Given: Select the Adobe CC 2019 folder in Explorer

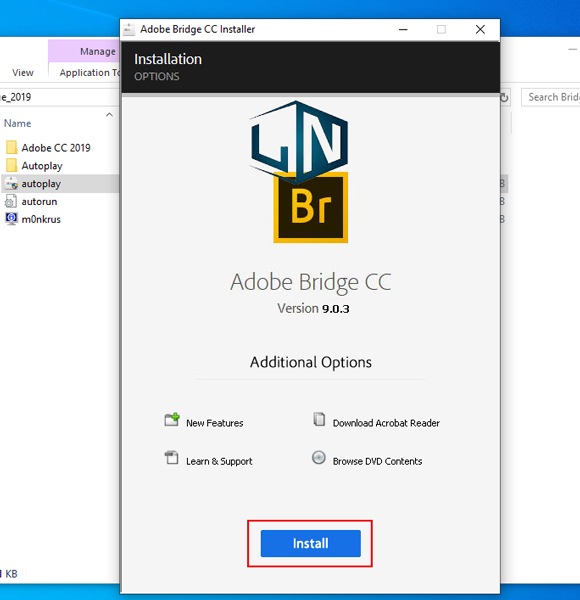Looking at the screenshot, I should (56, 148).
